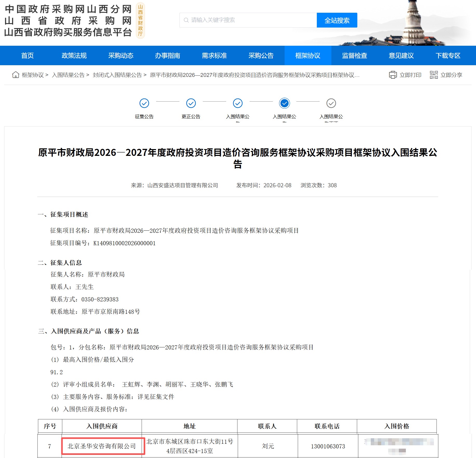Switch to 框架协议 navigation tab

point(308,55)
